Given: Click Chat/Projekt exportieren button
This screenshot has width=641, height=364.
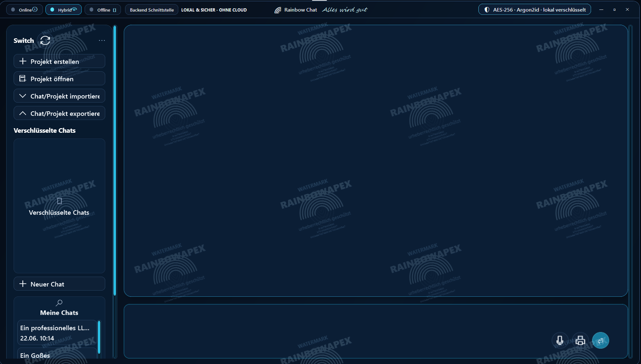Looking at the screenshot, I should pyautogui.click(x=59, y=113).
